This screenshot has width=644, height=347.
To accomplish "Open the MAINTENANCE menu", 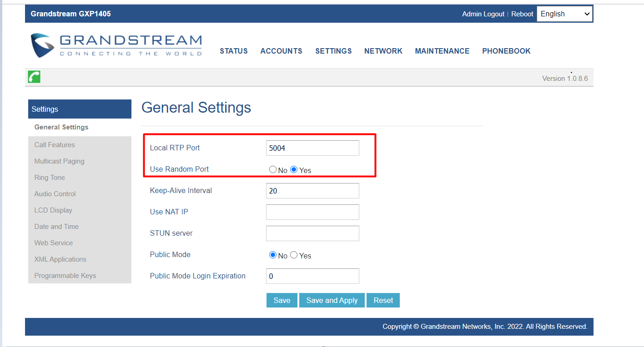I will pos(442,51).
